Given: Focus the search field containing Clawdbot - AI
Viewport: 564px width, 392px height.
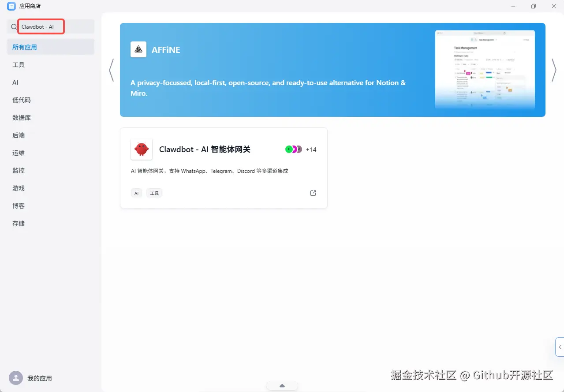Looking at the screenshot, I should [x=51, y=26].
